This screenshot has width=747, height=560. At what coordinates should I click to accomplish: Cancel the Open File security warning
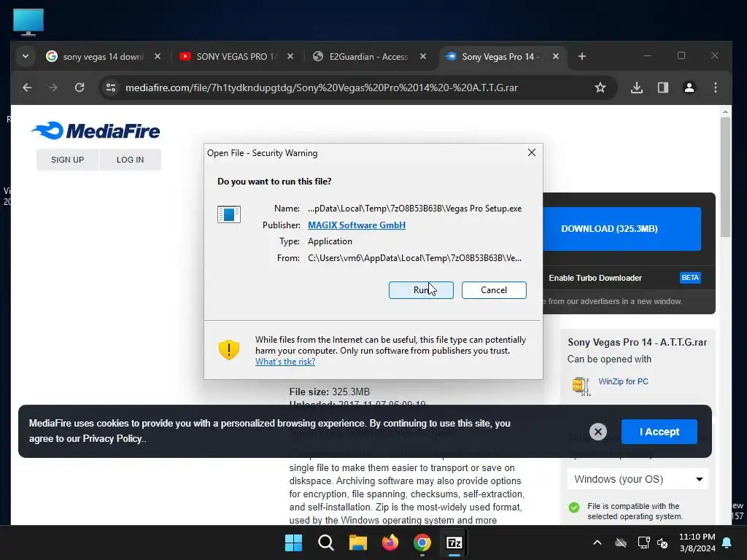(x=494, y=290)
